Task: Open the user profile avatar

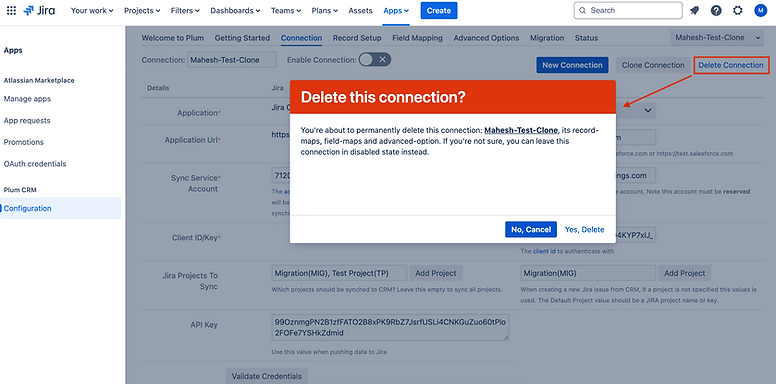Action: 761,10
